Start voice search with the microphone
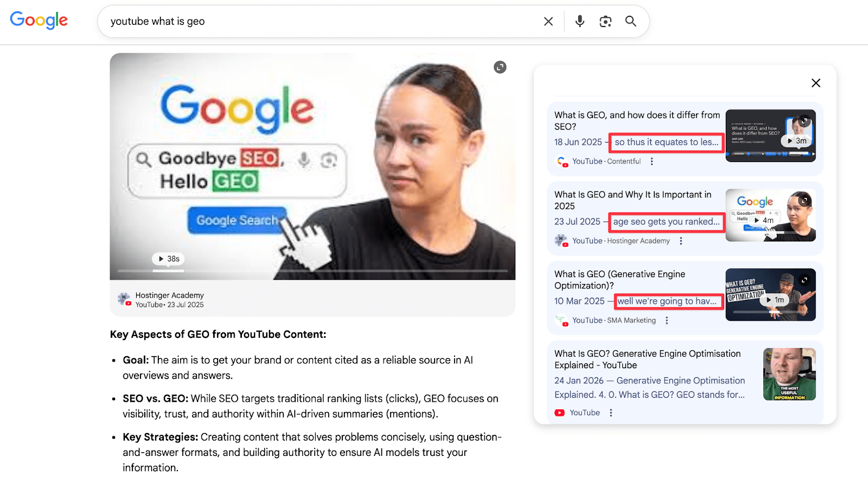868x483 pixels. click(580, 21)
